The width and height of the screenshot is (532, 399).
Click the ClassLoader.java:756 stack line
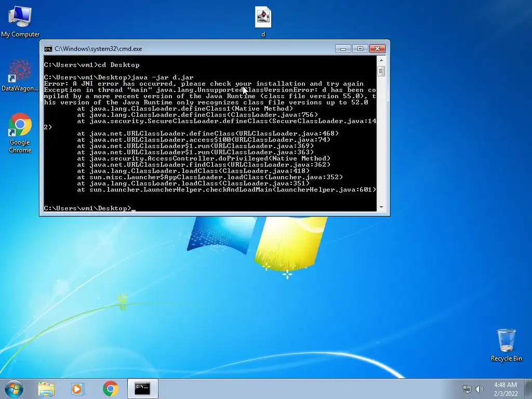[197, 115]
